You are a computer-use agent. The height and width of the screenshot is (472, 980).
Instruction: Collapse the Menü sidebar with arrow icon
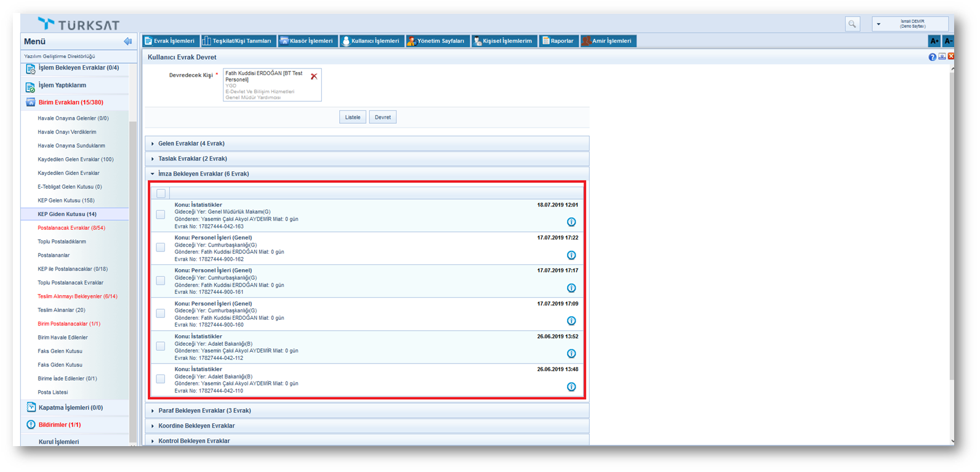click(127, 41)
